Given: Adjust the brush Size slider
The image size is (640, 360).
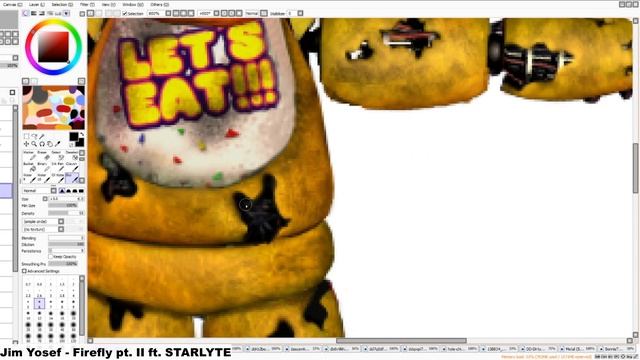Looking at the screenshot, I should pyautogui.click(x=67, y=199).
